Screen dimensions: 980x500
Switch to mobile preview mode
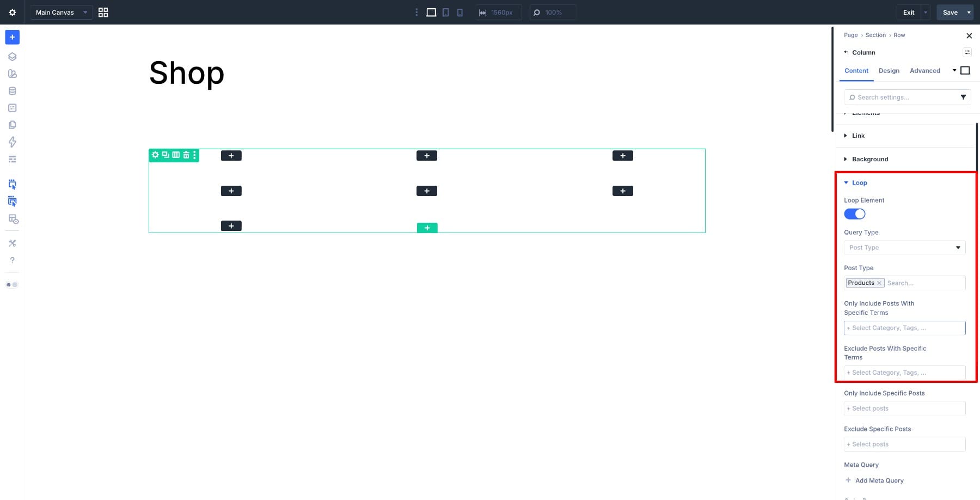460,12
